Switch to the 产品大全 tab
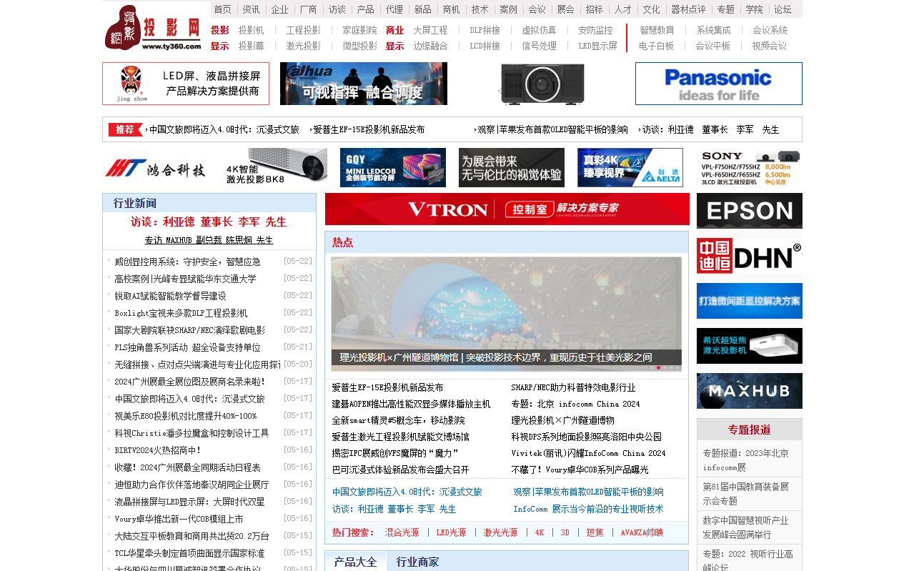Image resolution: width=924 pixels, height=571 pixels. 355,562
